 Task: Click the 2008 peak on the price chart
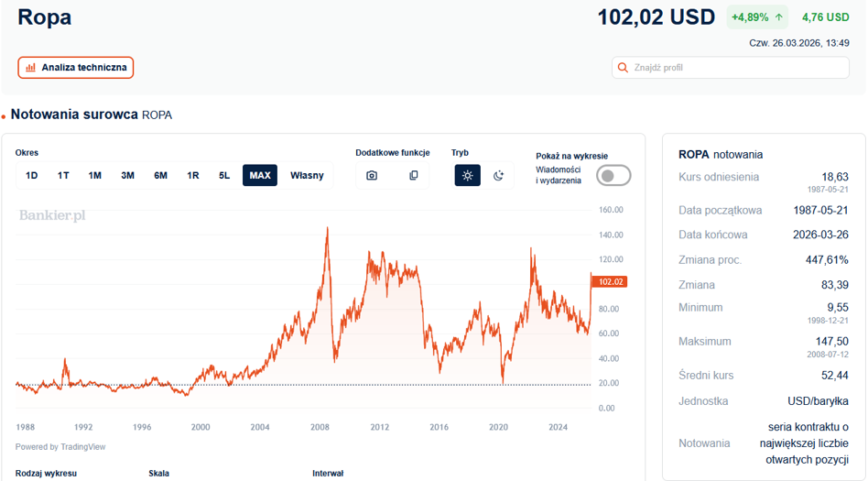(327, 228)
